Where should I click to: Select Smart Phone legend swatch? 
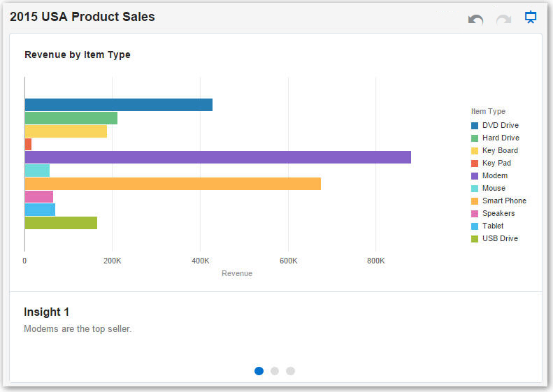tap(475, 201)
